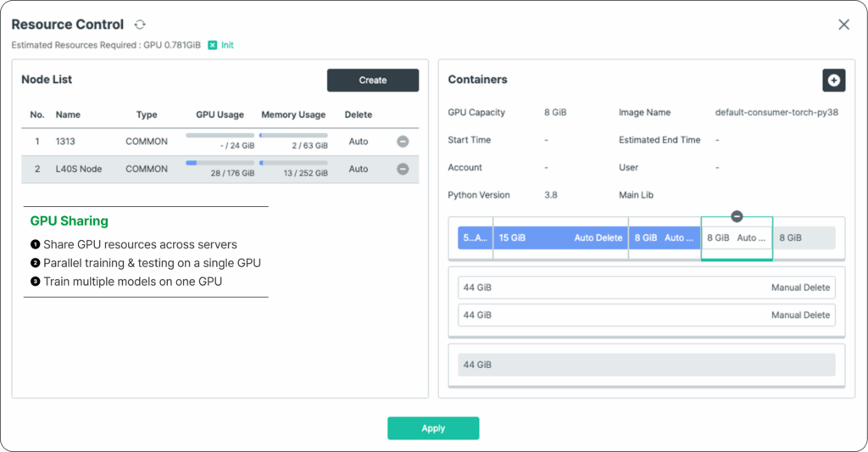Click the add container plus icon
The height and width of the screenshot is (452, 868).
click(x=833, y=80)
